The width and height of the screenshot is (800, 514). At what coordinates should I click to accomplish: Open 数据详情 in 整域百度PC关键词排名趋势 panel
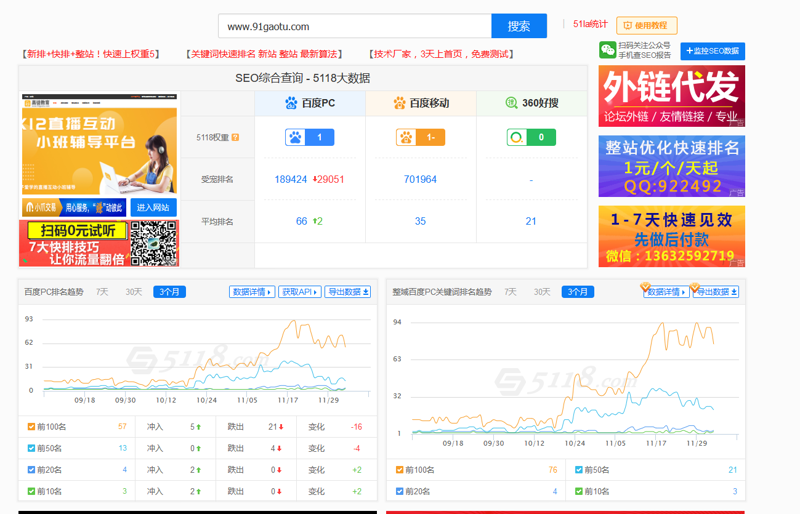[666, 292]
